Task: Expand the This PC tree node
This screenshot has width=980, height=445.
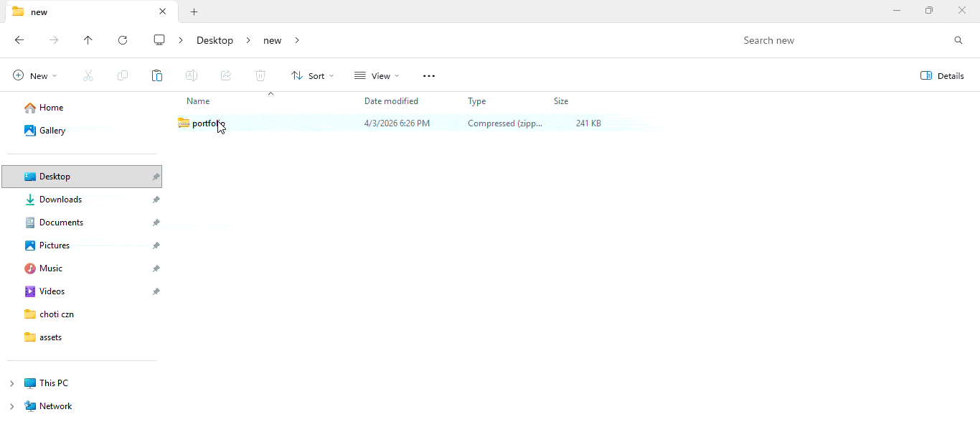Action: 11,383
